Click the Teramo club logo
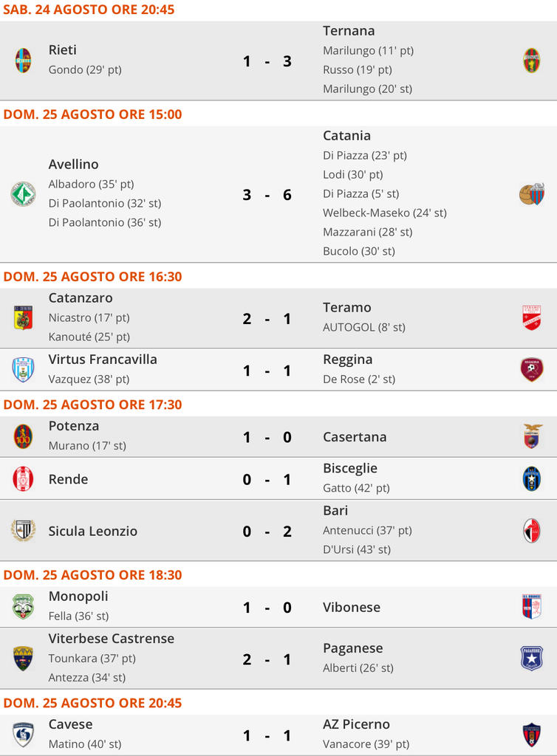 (531, 318)
